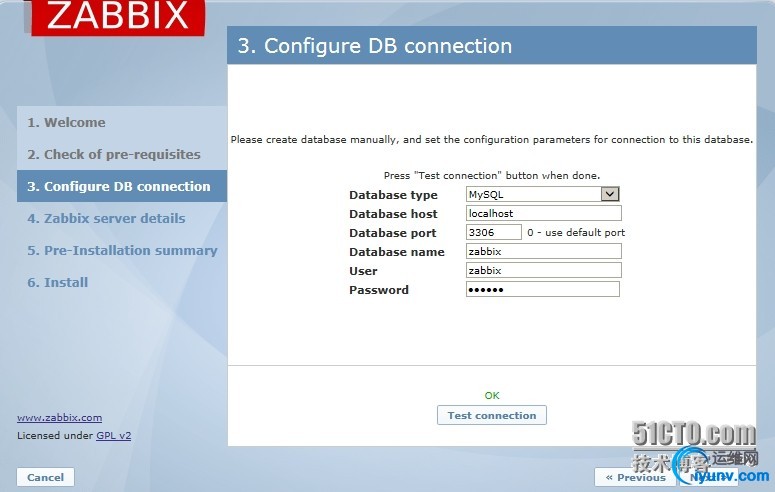Click the Password label
Image resolution: width=775 pixels, height=492 pixels.
coord(379,290)
